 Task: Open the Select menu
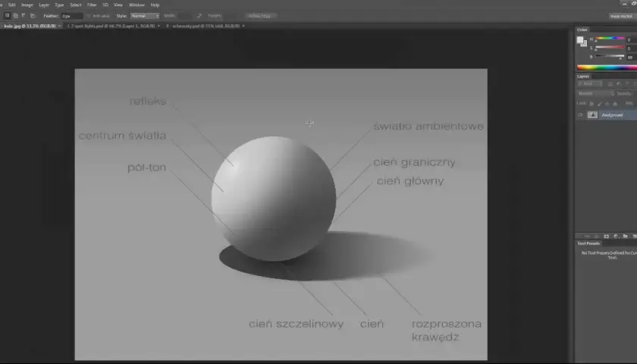click(x=76, y=5)
